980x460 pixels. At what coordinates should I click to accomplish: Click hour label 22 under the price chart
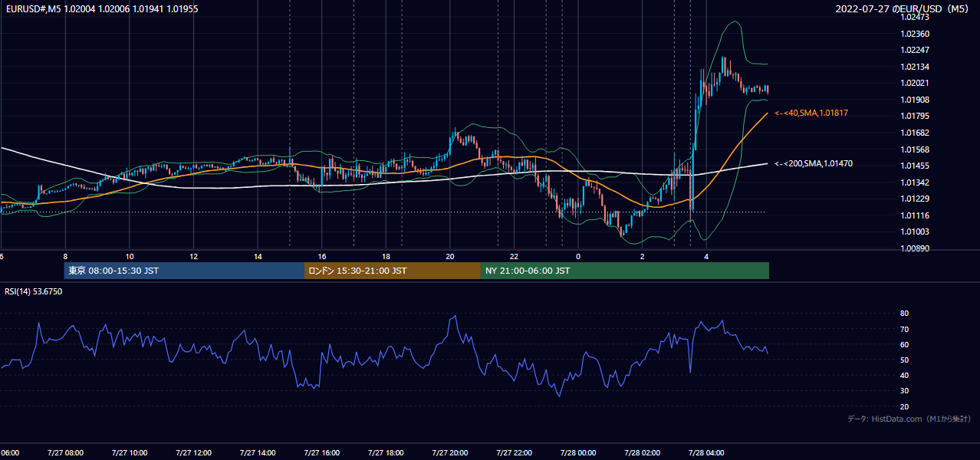tap(515, 256)
